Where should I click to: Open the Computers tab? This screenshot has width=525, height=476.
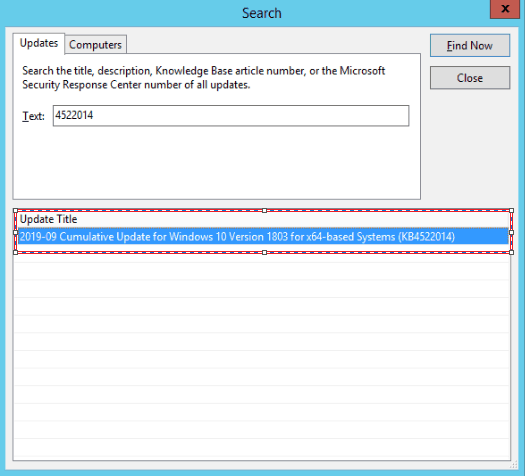pyautogui.click(x=95, y=45)
